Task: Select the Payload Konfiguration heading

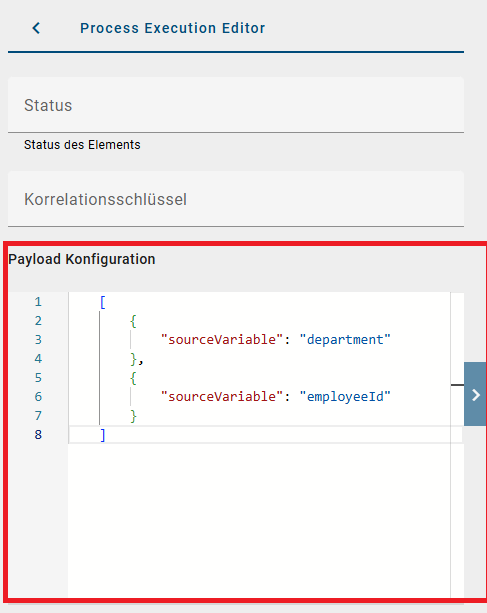Action: (x=82, y=259)
